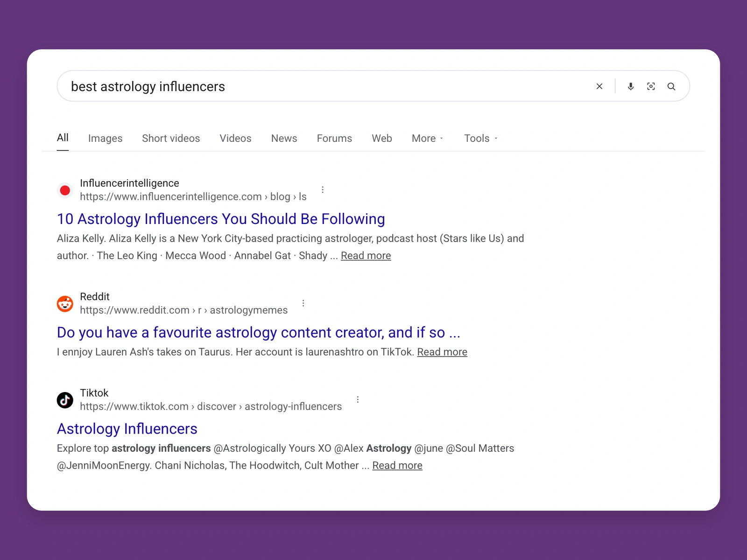
Task: Click the TikTok logo favicon
Action: click(x=65, y=400)
